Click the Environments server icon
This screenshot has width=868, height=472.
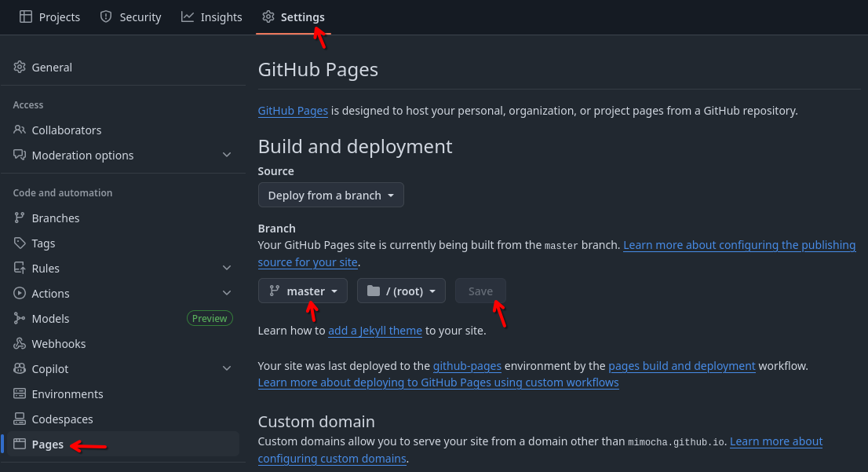pyautogui.click(x=20, y=394)
